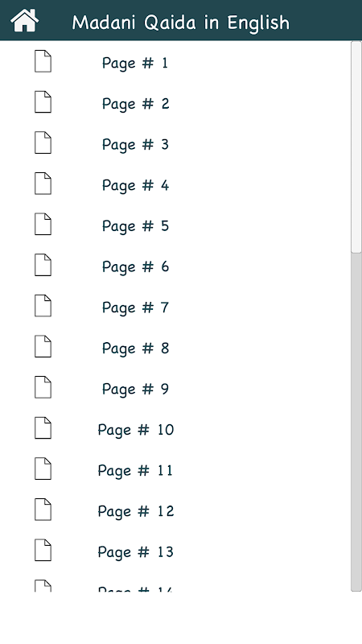Tap the Madani Qaida in English title
Viewport: 362px width, 644px height.
pos(180,23)
